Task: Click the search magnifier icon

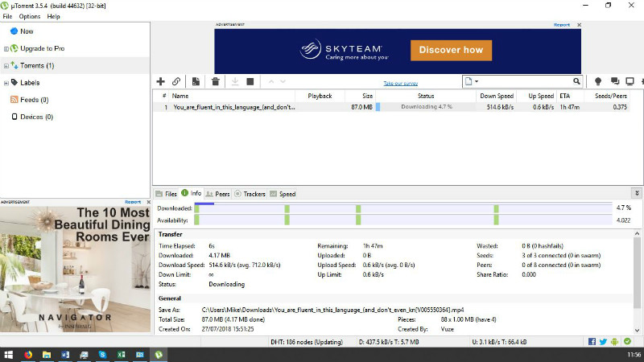Action: [576, 81]
